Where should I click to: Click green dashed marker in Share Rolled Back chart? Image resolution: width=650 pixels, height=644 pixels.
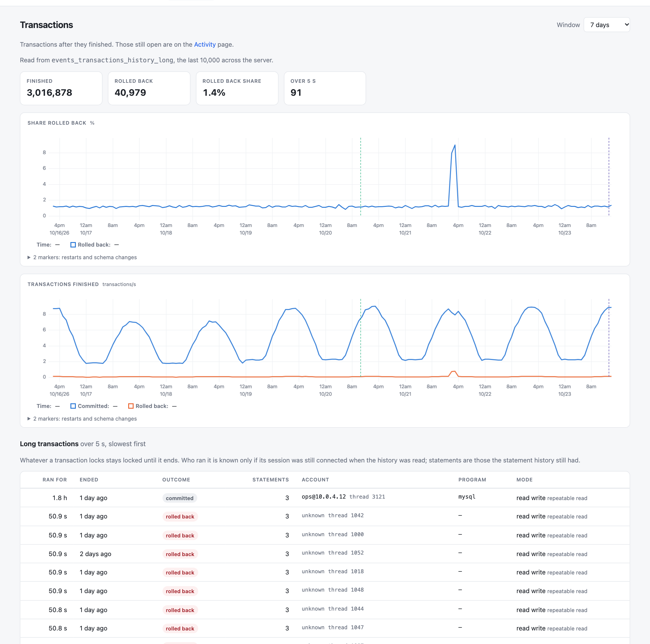point(361,177)
